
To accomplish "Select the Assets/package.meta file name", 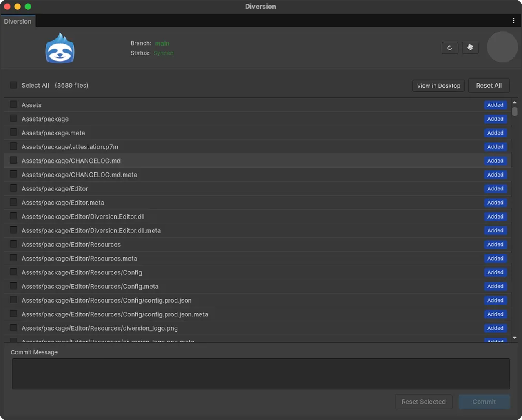I will pyautogui.click(x=53, y=133).
